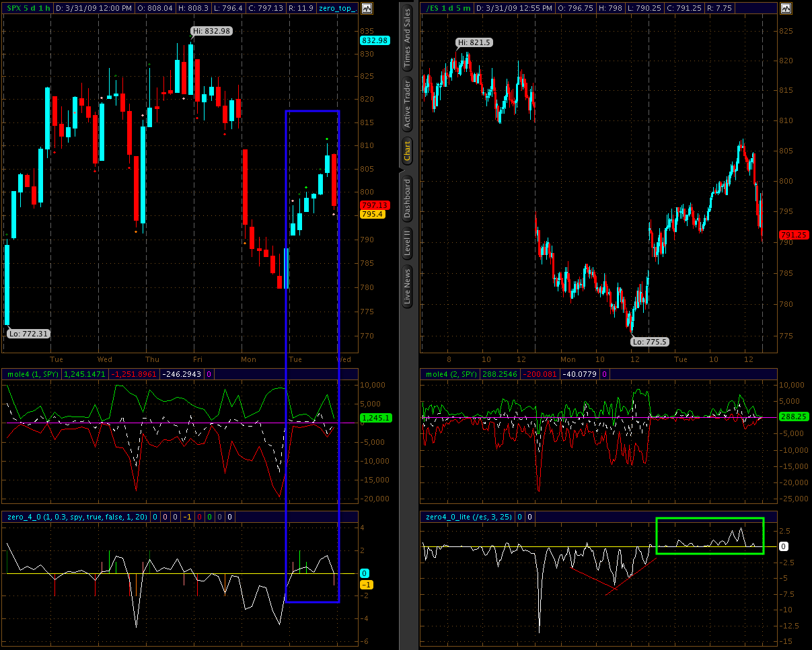Open the Level II side tab

pos(407,243)
